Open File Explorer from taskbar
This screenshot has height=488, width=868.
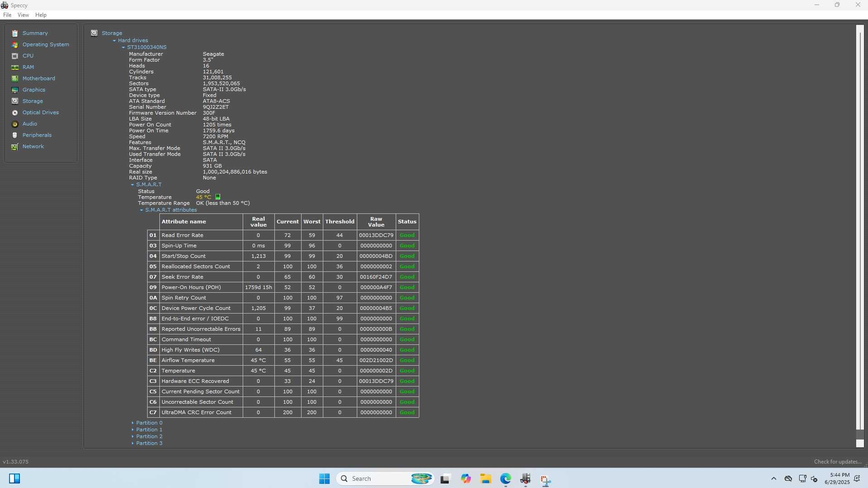(x=486, y=478)
